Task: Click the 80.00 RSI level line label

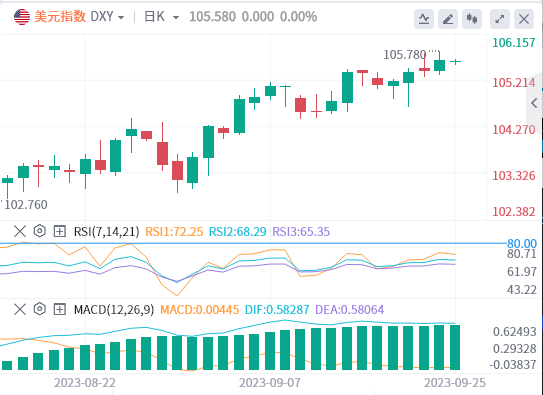Action: [x=522, y=243]
